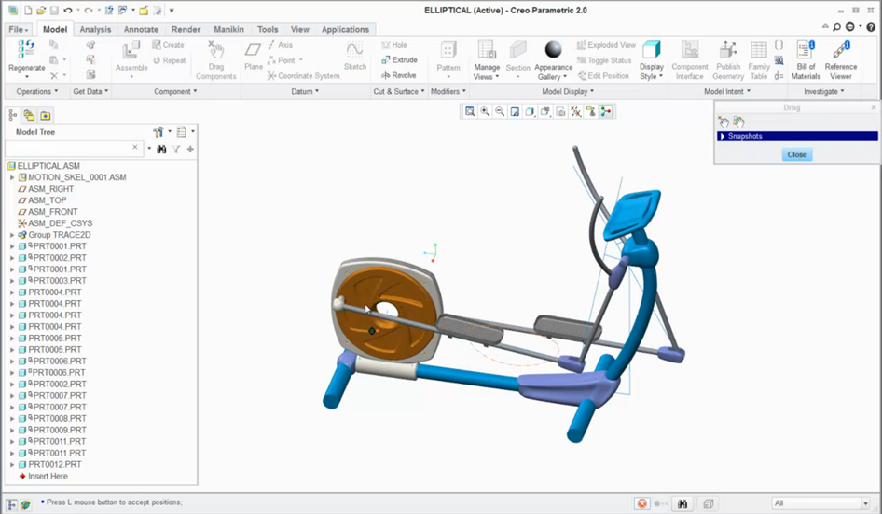Click the Axis datum tool
The width and height of the screenshot is (882, 514).
click(x=280, y=45)
